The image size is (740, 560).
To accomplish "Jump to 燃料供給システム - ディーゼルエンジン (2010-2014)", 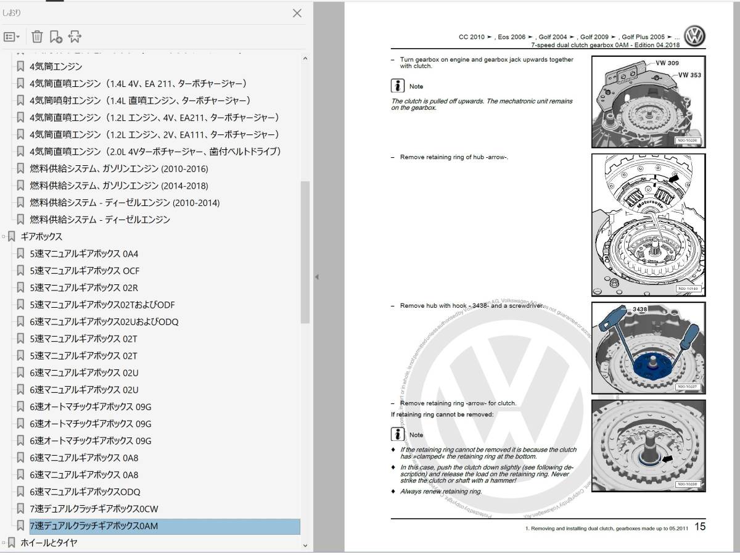I will pyautogui.click(x=125, y=202).
